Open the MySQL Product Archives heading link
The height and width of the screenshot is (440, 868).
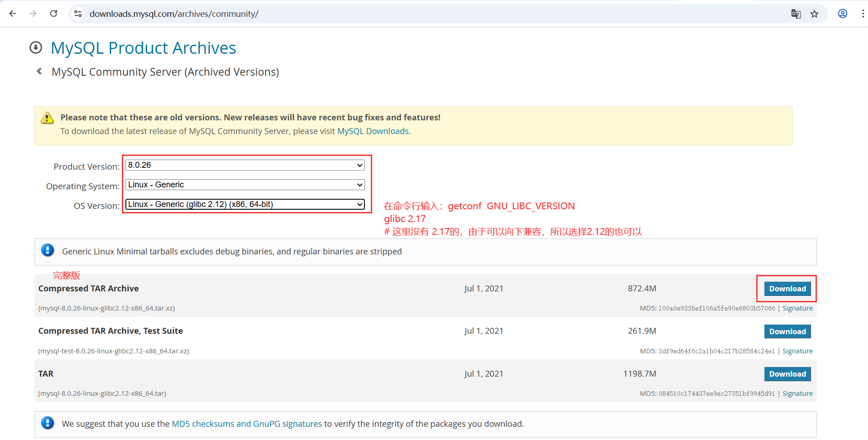143,48
